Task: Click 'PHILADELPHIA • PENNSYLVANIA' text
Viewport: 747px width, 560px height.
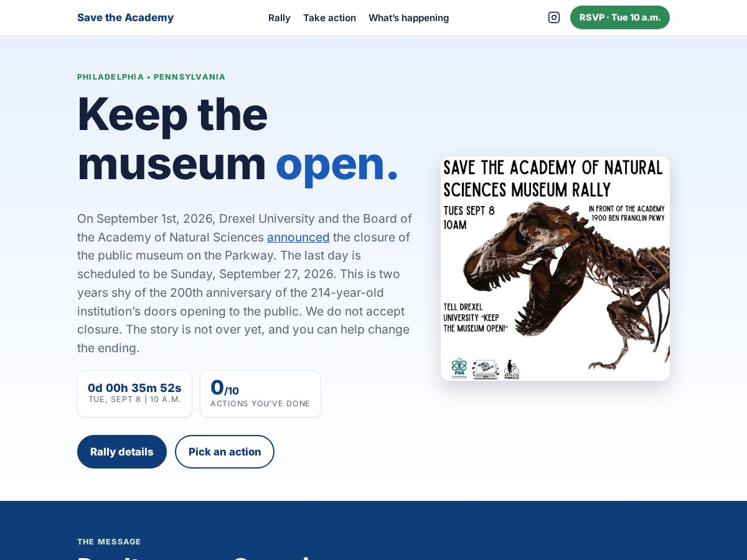Action: 151,77
